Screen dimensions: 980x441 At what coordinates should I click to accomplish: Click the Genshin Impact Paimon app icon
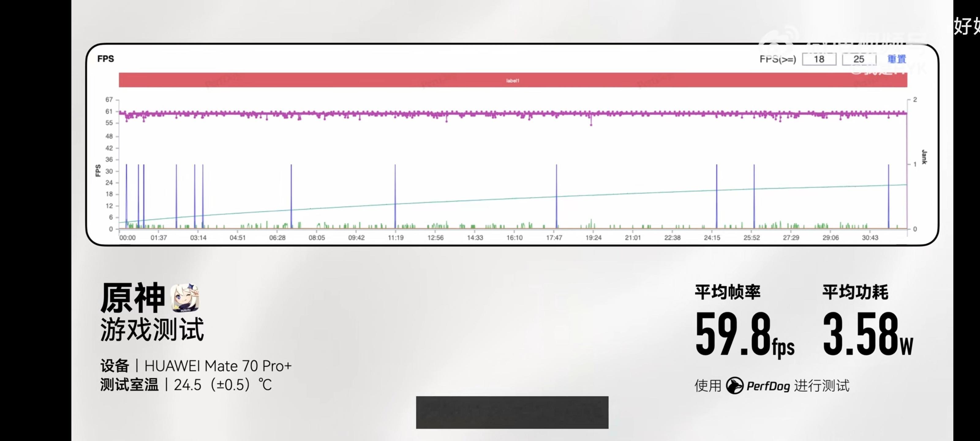(x=185, y=298)
